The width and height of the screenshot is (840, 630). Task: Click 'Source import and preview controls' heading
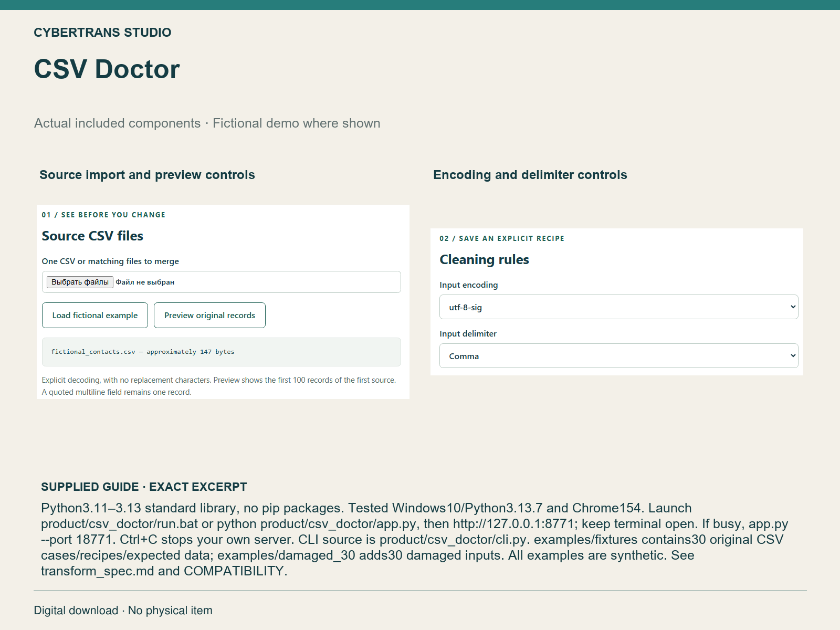click(147, 175)
